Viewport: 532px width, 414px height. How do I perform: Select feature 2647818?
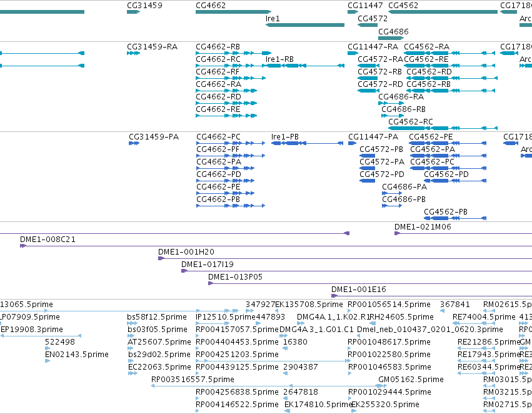pyautogui.click(x=301, y=392)
